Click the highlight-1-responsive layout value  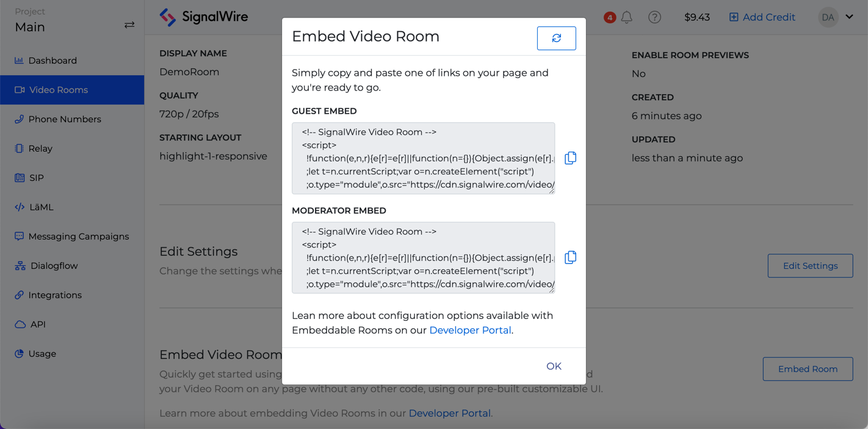[213, 156]
